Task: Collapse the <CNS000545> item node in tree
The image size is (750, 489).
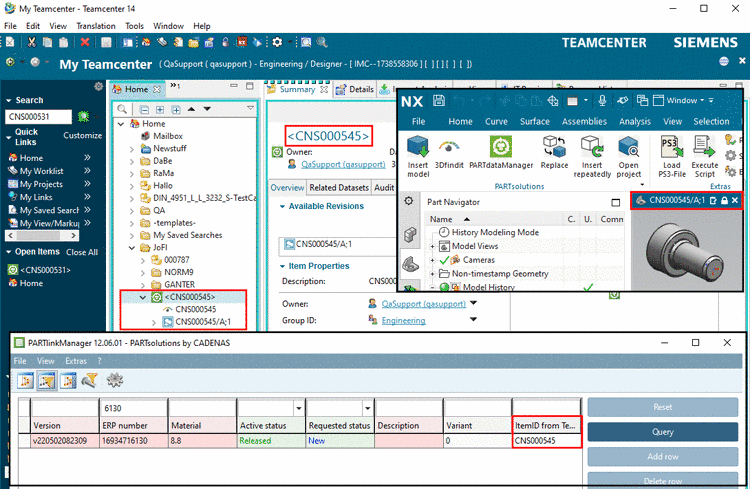Action: coord(143,297)
